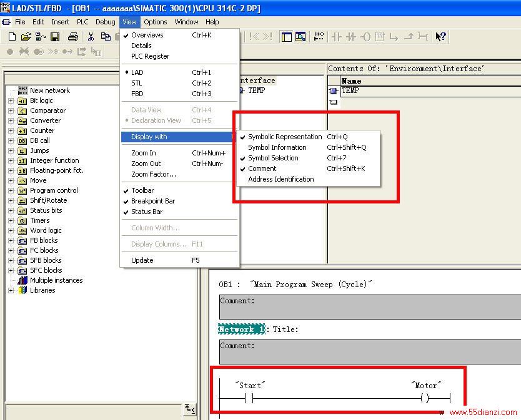Toggle Symbolic Representation display
The height and width of the screenshot is (420, 521).
point(308,137)
